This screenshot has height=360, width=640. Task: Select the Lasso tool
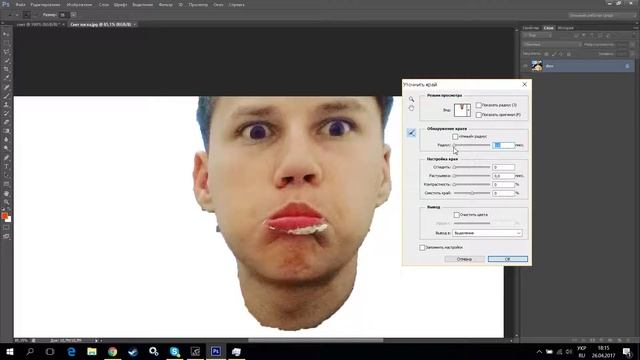[6, 52]
